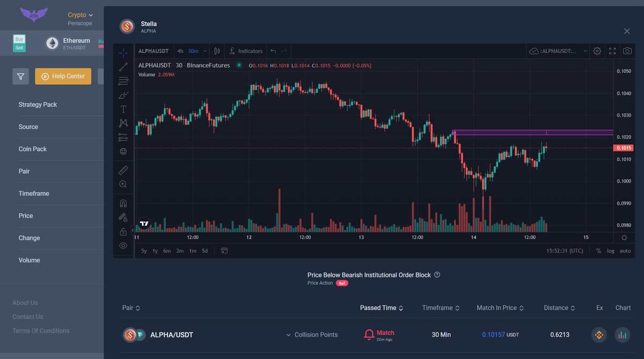Open Indicators list
Viewport: 644px width, 359px height.
(x=246, y=51)
